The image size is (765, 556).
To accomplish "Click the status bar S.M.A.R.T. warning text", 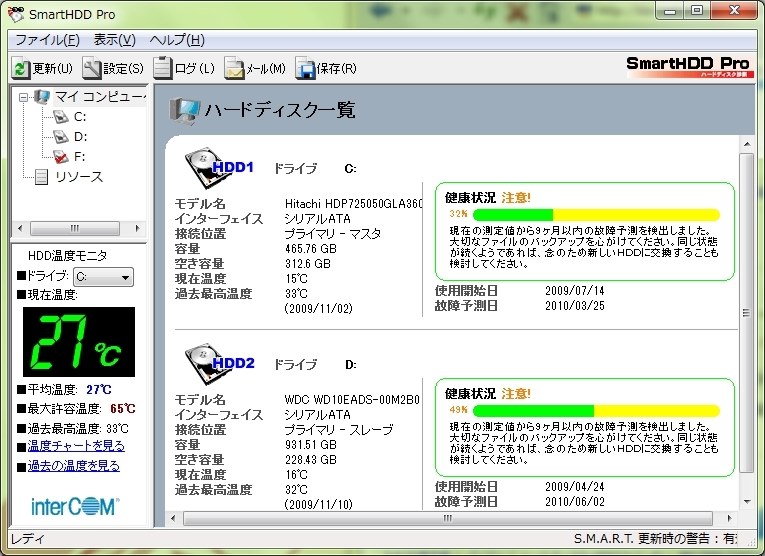I will point(655,538).
